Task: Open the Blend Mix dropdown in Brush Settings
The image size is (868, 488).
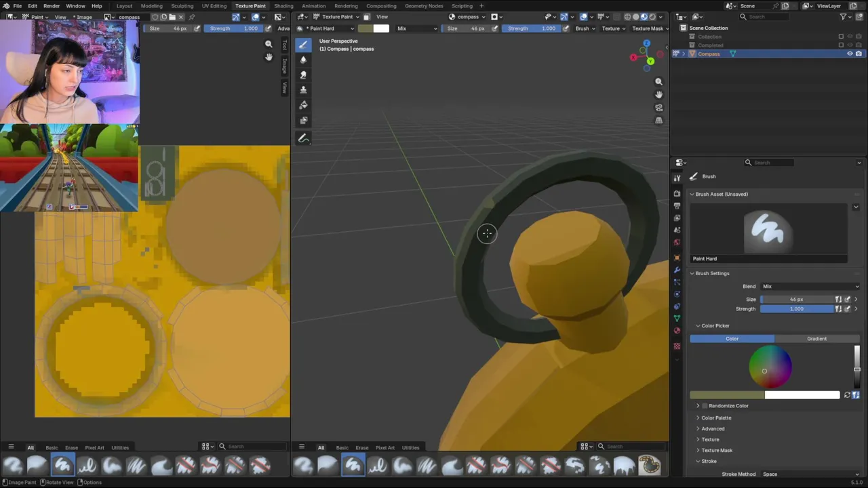Action: [810, 286]
